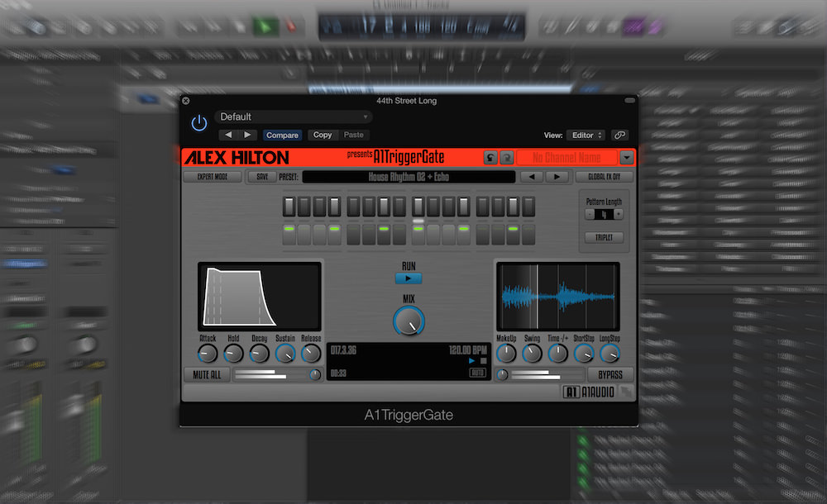Image resolution: width=827 pixels, height=504 pixels.
Task: Toggle top-row step 16 switch
Action: 528,207
